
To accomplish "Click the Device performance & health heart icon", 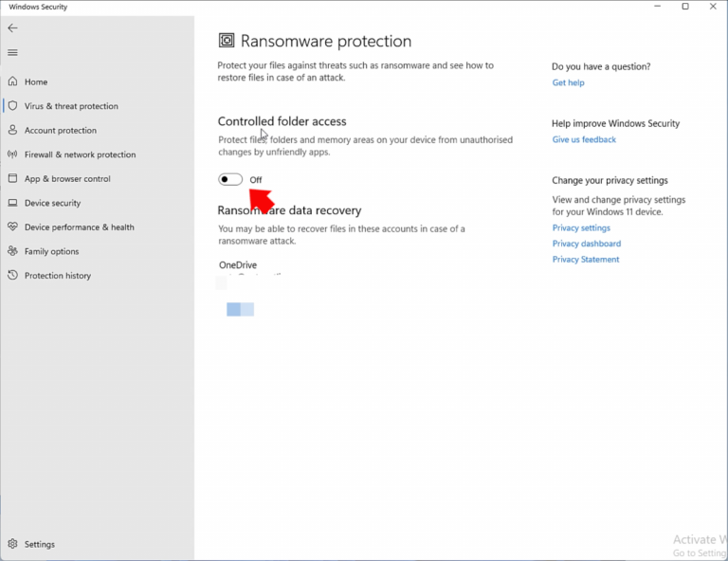I will coord(13,226).
